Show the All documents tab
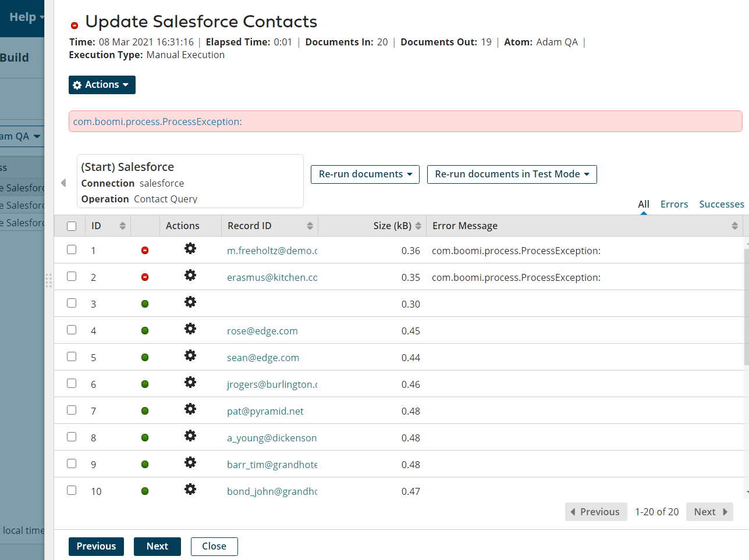 coord(644,204)
